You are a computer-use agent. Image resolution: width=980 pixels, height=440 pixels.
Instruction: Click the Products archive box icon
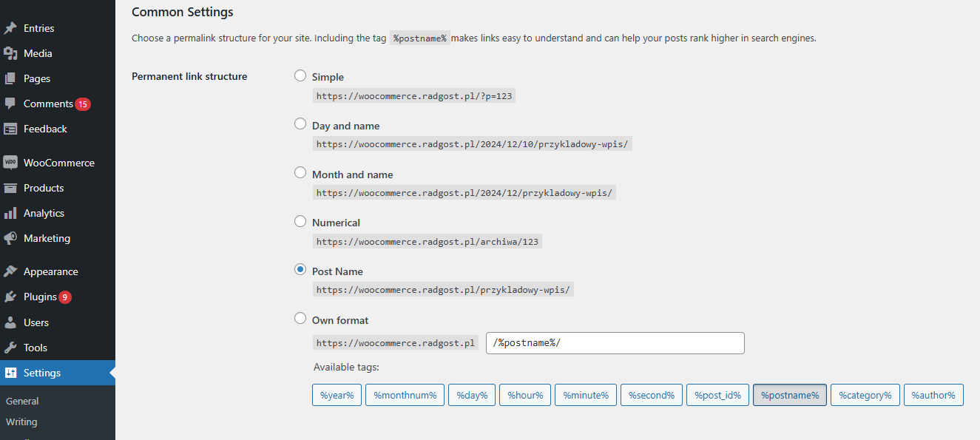click(10, 188)
